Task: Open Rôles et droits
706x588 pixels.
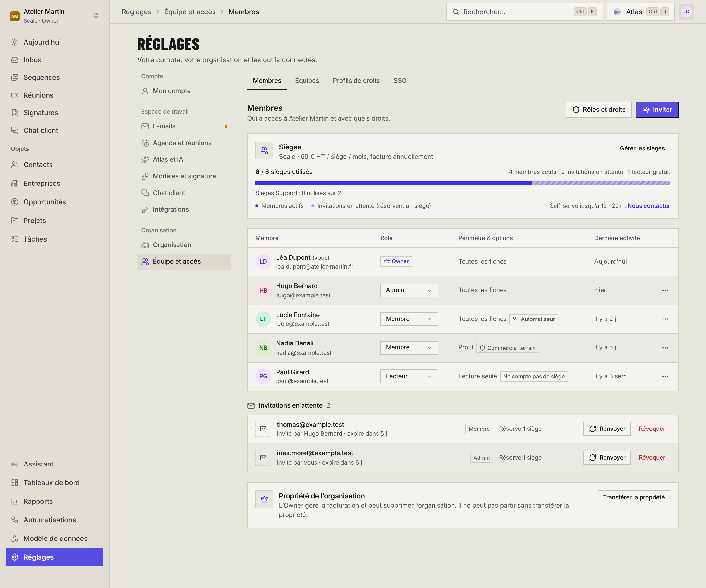Action: click(x=599, y=110)
